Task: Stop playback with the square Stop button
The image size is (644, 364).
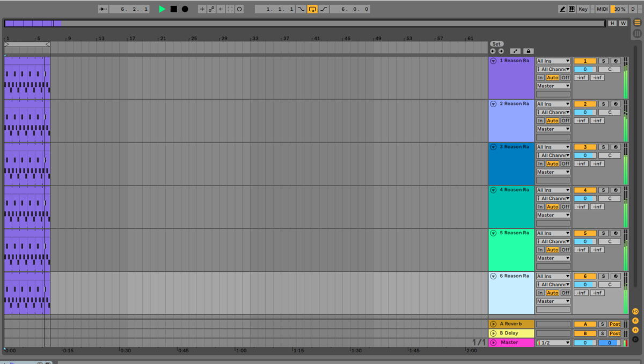Action: coord(174,9)
